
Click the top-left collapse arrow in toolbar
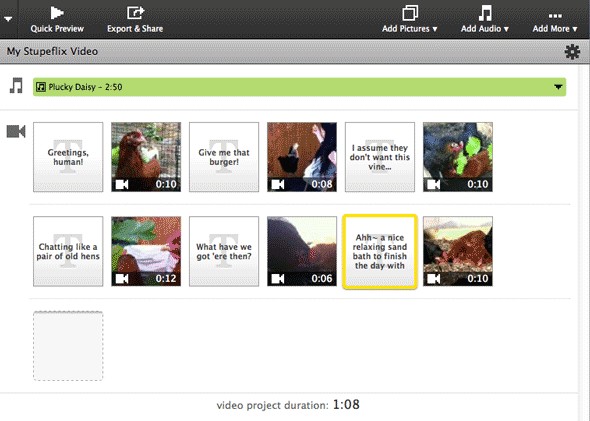point(8,18)
